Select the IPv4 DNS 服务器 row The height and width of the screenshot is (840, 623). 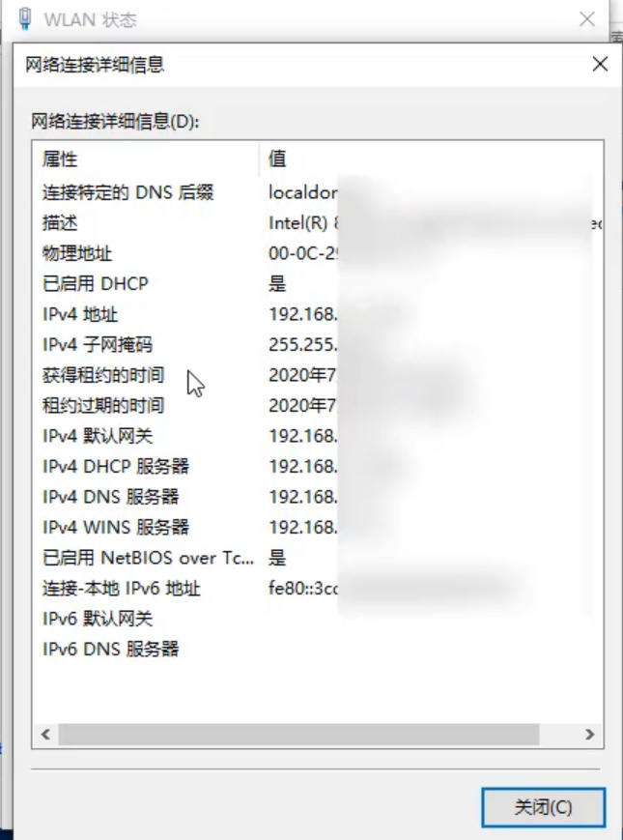(318, 497)
